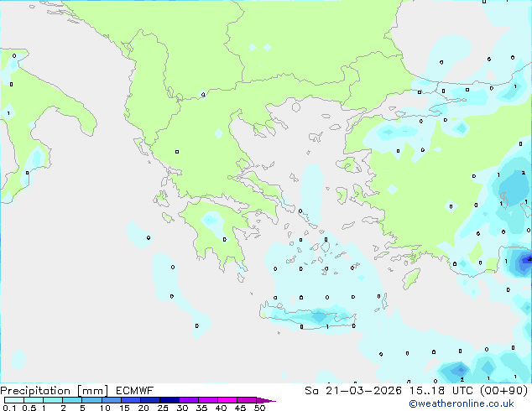Click the date 'Sa 21-03-2026'

point(353,391)
